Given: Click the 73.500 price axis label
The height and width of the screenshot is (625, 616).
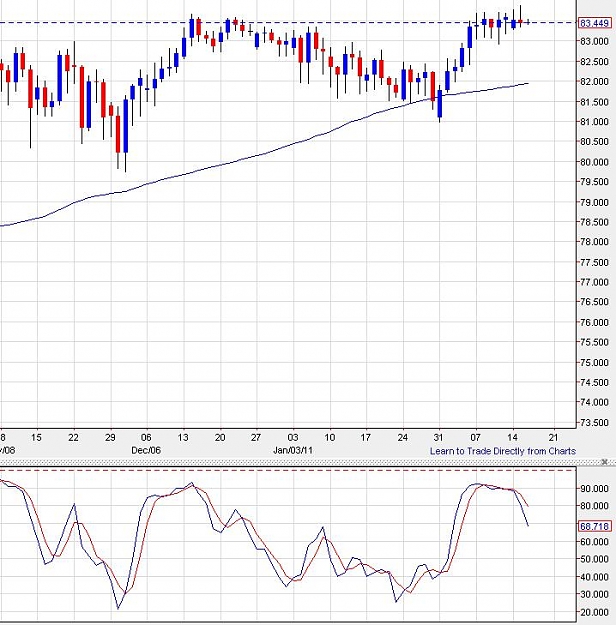Looking at the screenshot, I should [594, 423].
